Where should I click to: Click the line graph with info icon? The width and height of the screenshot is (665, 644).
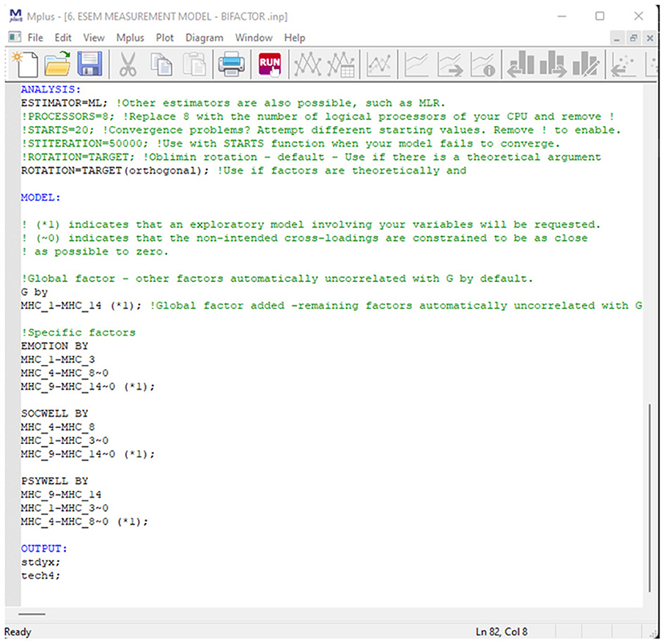[x=483, y=64]
